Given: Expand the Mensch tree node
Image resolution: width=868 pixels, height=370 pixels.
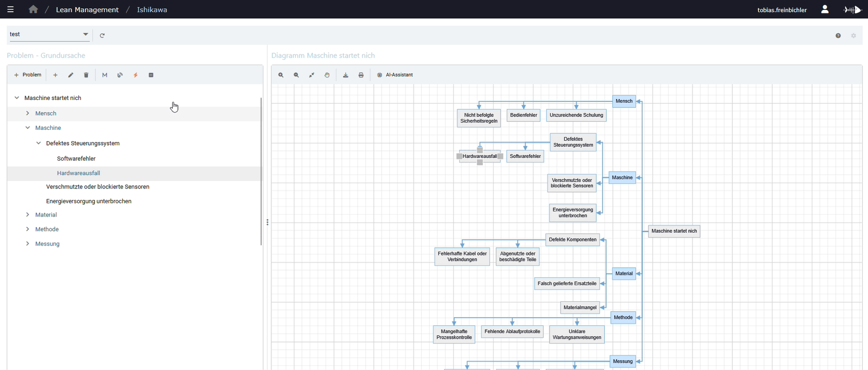Looking at the screenshot, I should pyautogui.click(x=28, y=113).
